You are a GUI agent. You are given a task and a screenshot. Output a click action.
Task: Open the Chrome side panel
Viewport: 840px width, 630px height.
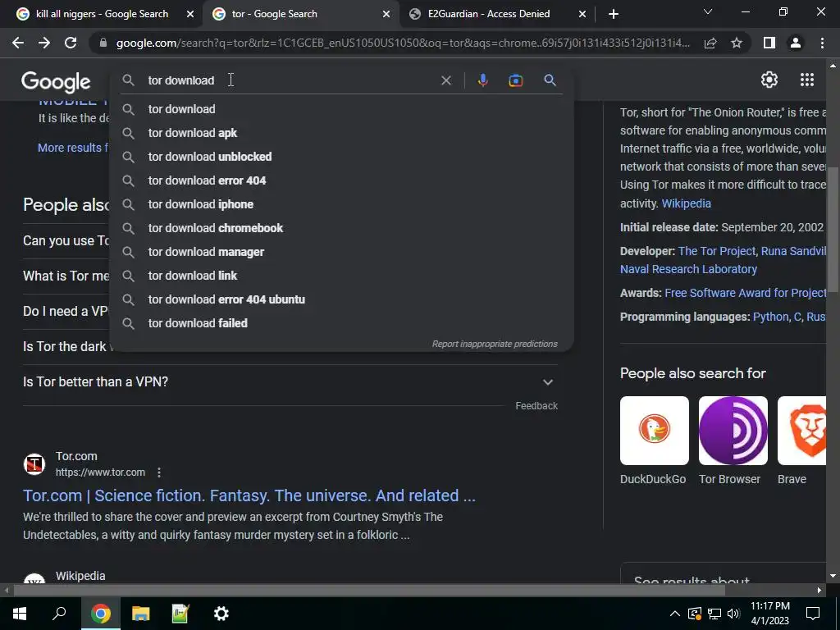point(769,43)
